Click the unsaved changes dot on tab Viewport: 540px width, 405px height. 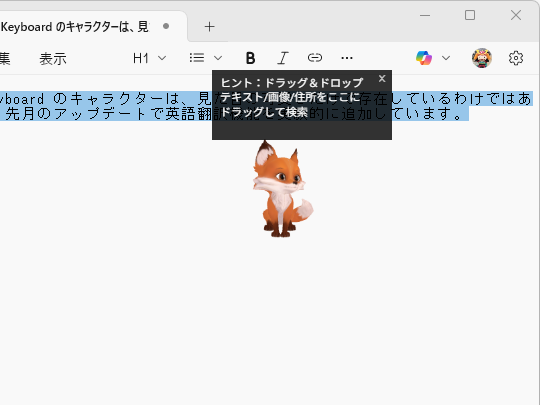(166, 26)
